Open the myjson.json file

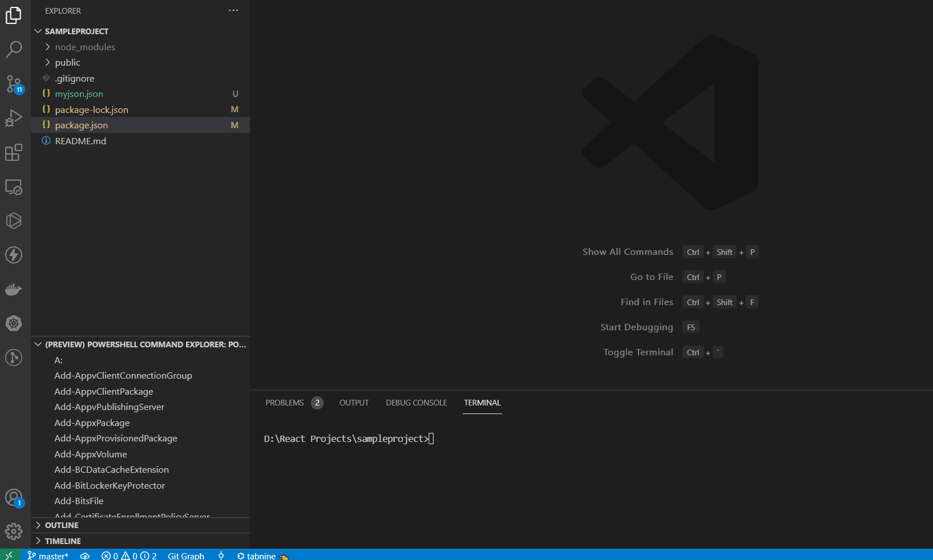[79, 94]
